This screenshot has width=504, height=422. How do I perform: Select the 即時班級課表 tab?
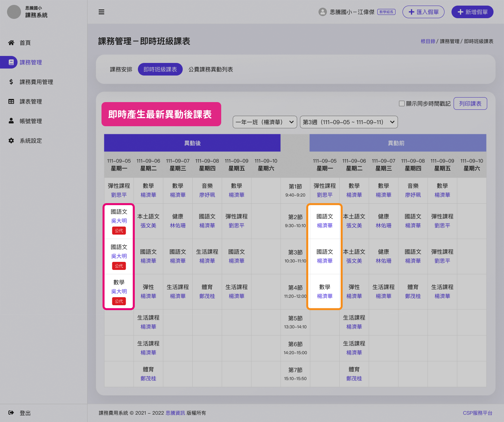coord(160,69)
